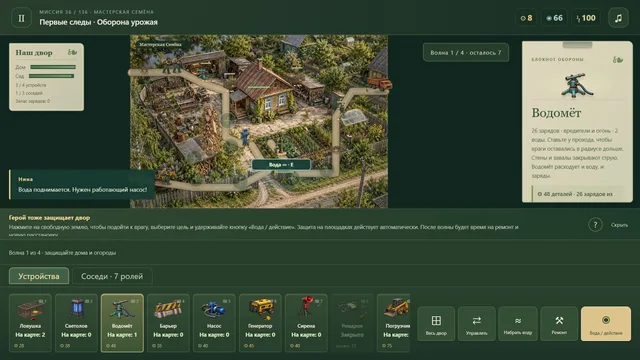Click the wave status Волна 1 / 4

[x=466, y=53]
